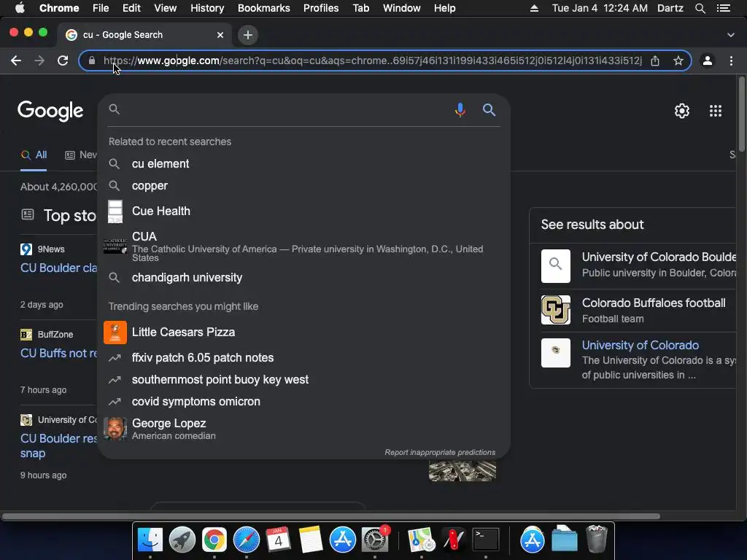The width and height of the screenshot is (747, 560).
Task: Click the lock icon in address bar
Action: [92, 61]
